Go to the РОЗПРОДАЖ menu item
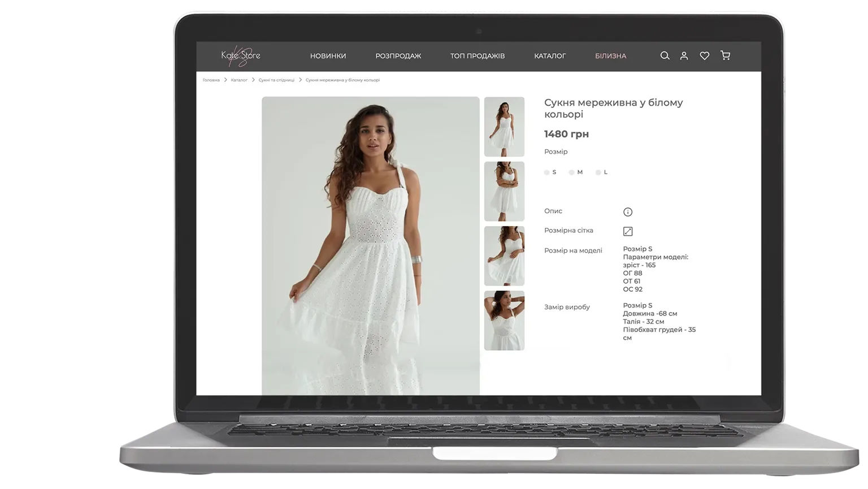This screenshot has width=868, height=489. click(398, 56)
